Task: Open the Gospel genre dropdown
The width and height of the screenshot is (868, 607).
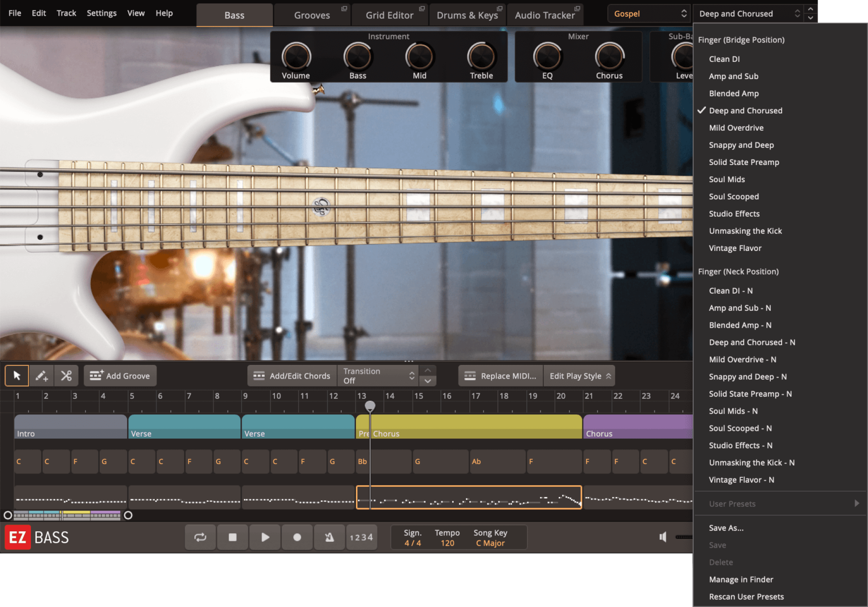Action: click(x=649, y=13)
